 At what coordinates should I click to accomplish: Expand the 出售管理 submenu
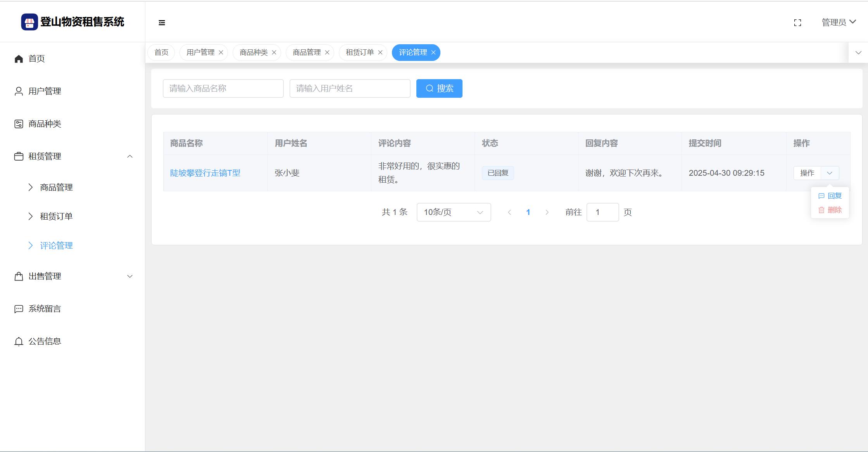click(x=130, y=276)
